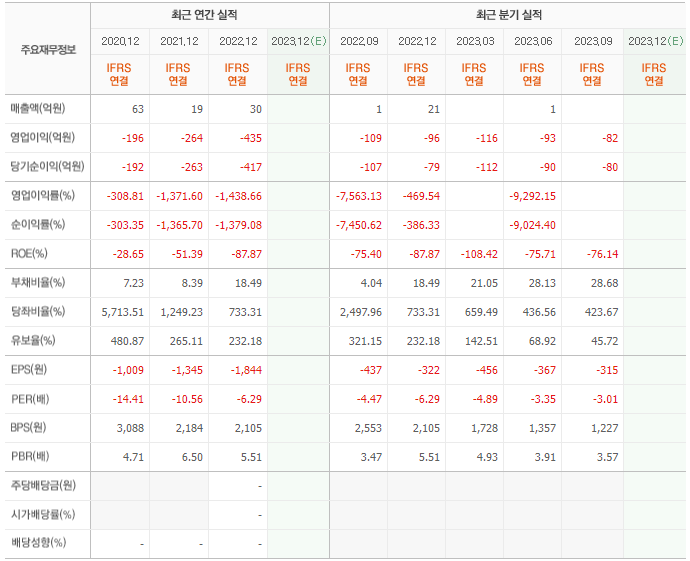Select the PER(배) row label
Screen dimensions: 690x561
coord(30,399)
